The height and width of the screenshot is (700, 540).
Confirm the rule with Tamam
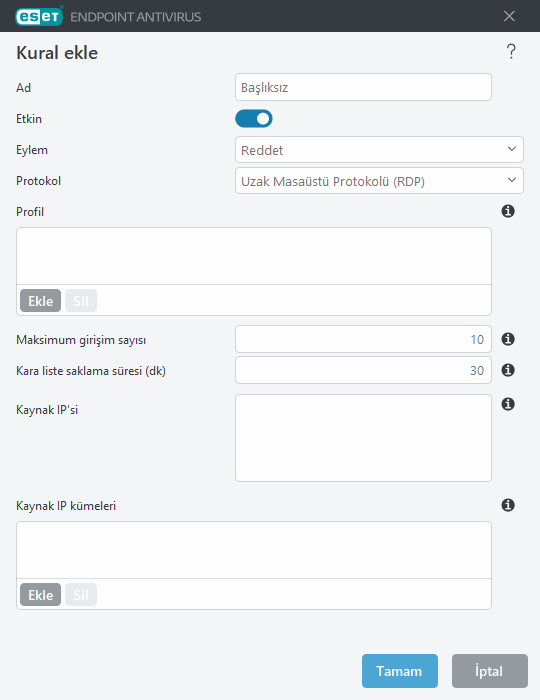[400, 671]
